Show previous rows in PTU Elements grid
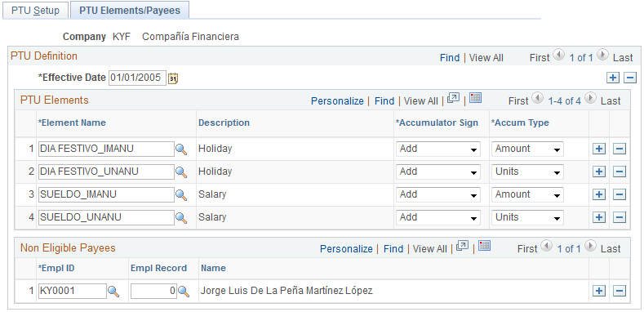The image size is (644, 312). click(x=537, y=98)
